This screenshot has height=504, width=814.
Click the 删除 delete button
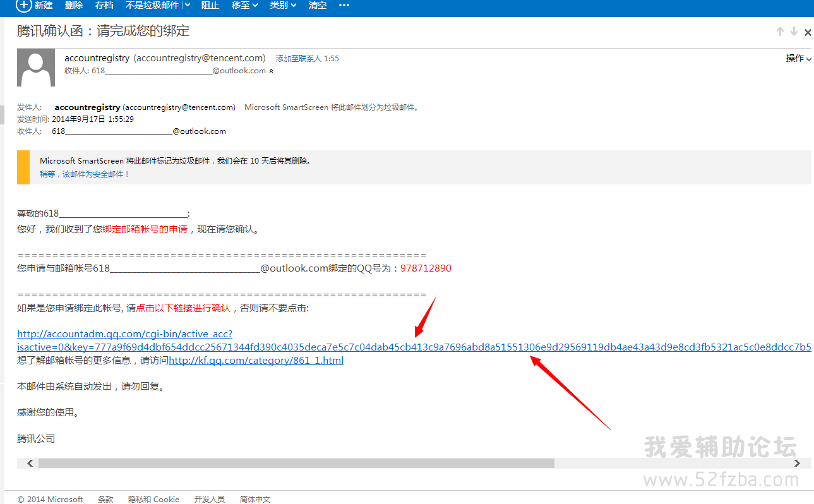[74, 5]
